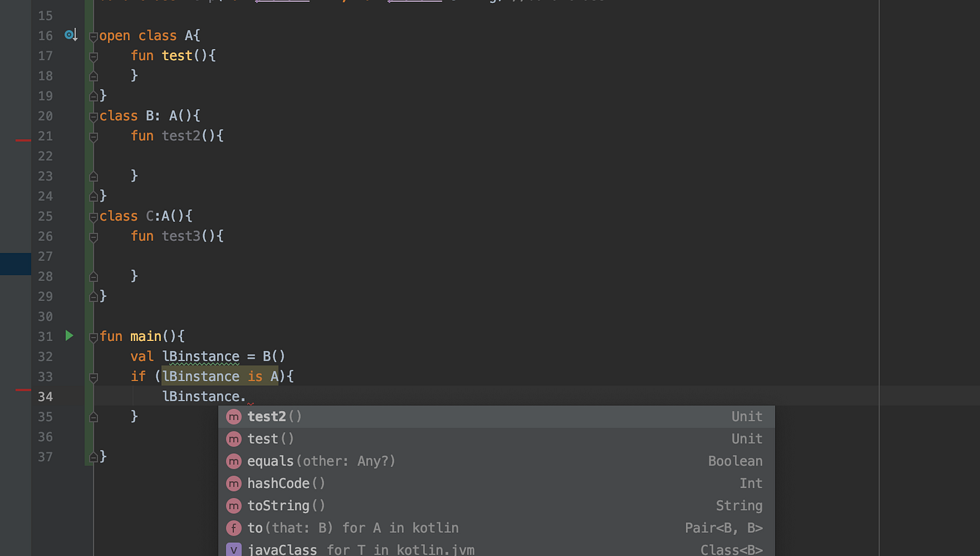Pick toString() in the autocomplete list

click(495, 506)
